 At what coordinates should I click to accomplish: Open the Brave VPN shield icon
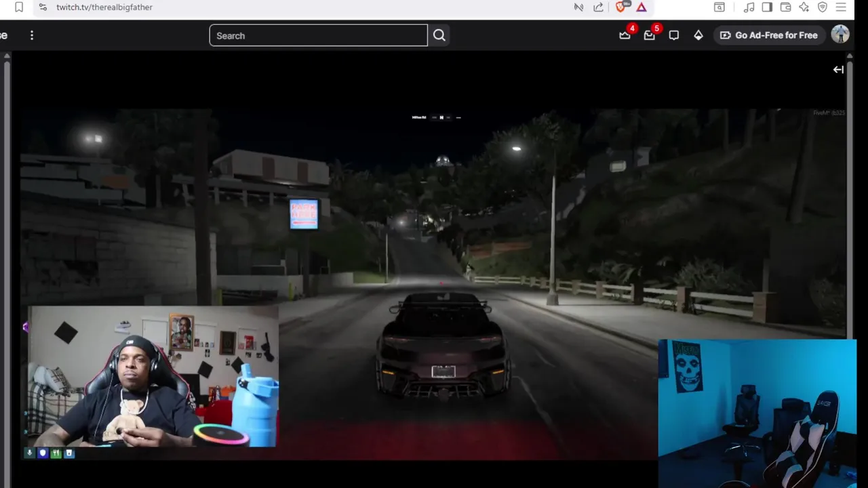click(x=823, y=7)
